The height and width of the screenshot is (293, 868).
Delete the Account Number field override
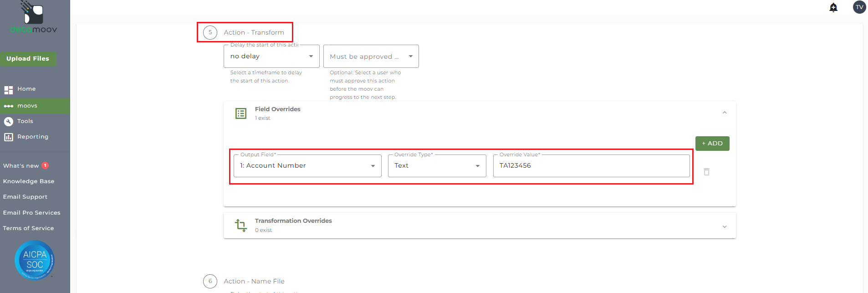[706, 172]
